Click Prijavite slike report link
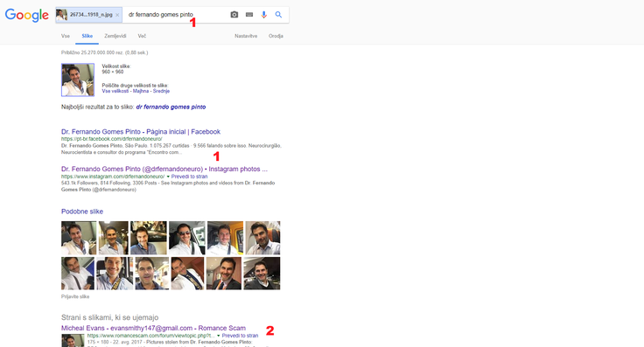 point(75,296)
